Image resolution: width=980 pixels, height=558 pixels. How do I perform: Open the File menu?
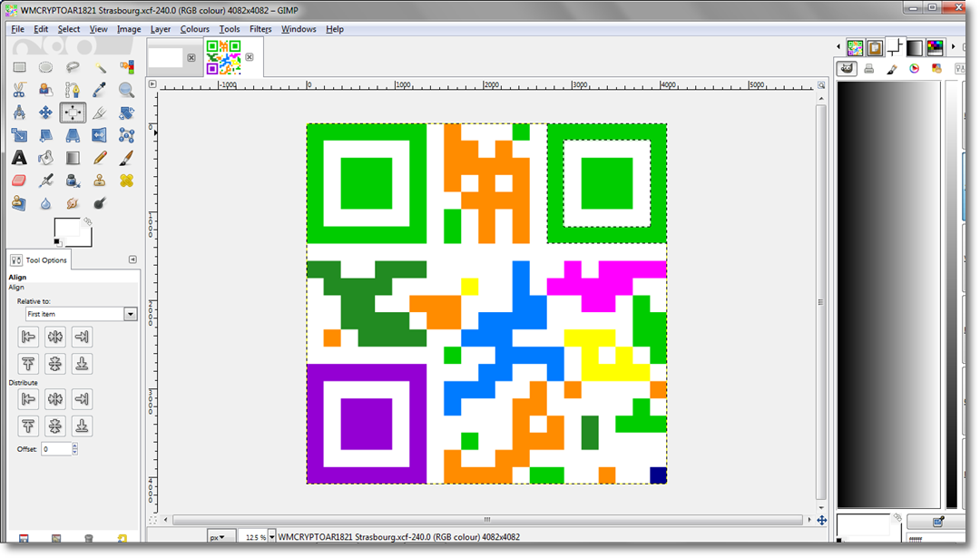coord(17,29)
